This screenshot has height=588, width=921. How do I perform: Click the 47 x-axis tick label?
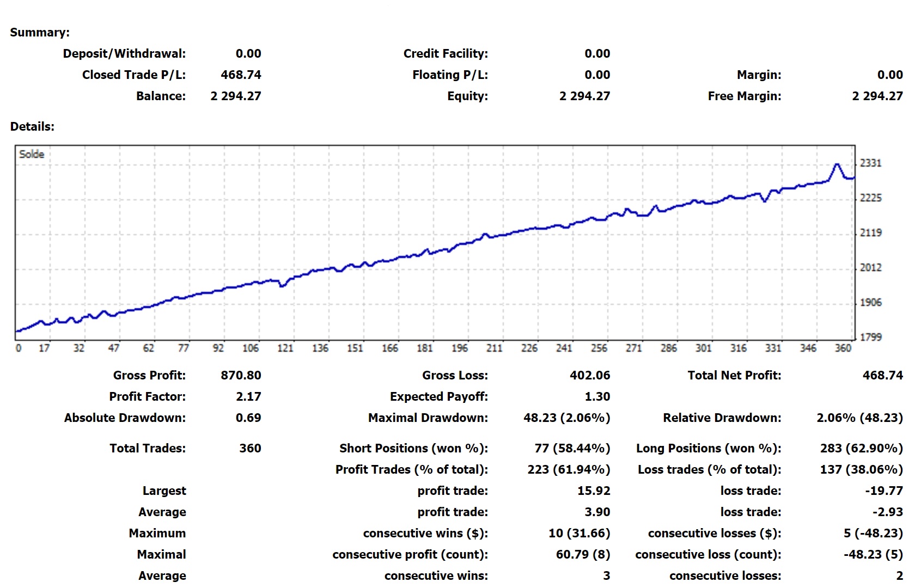click(x=113, y=348)
